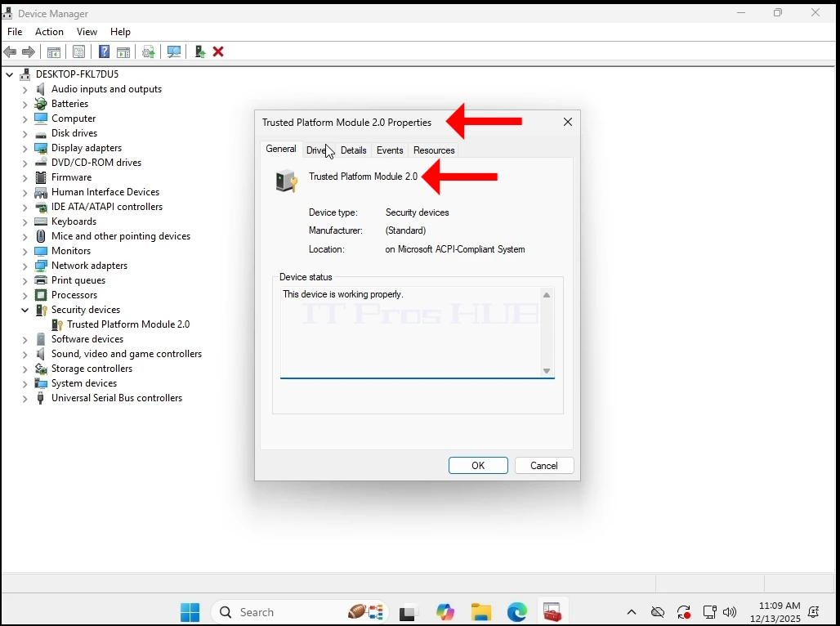Open Properties from the toolbar icon
Screen dimensions: 840x626
pyautogui.click(x=78, y=52)
